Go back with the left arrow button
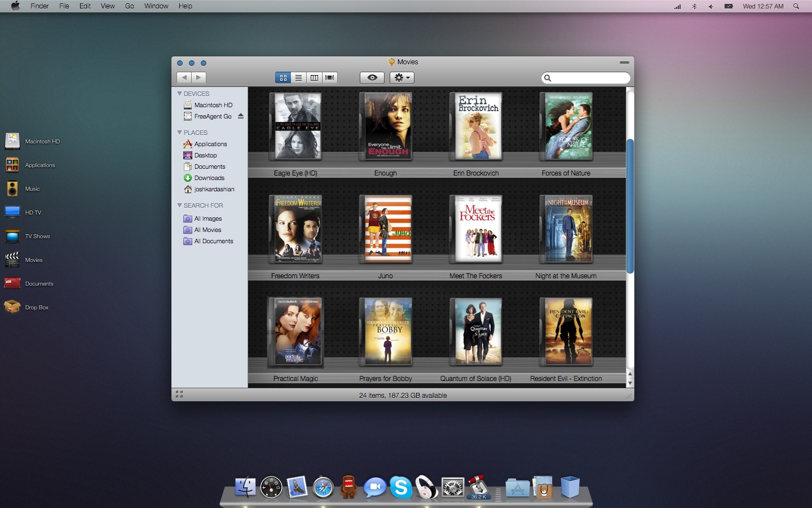 coord(184,78)
